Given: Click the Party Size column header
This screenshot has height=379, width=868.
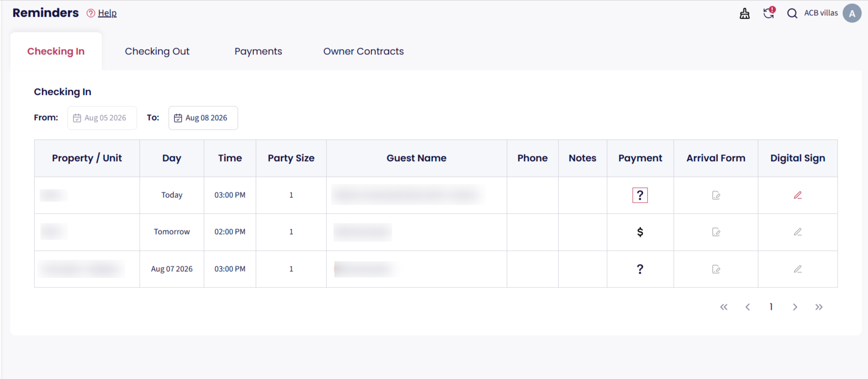Looking at the screenshot, I should click(x=291, y=158).
